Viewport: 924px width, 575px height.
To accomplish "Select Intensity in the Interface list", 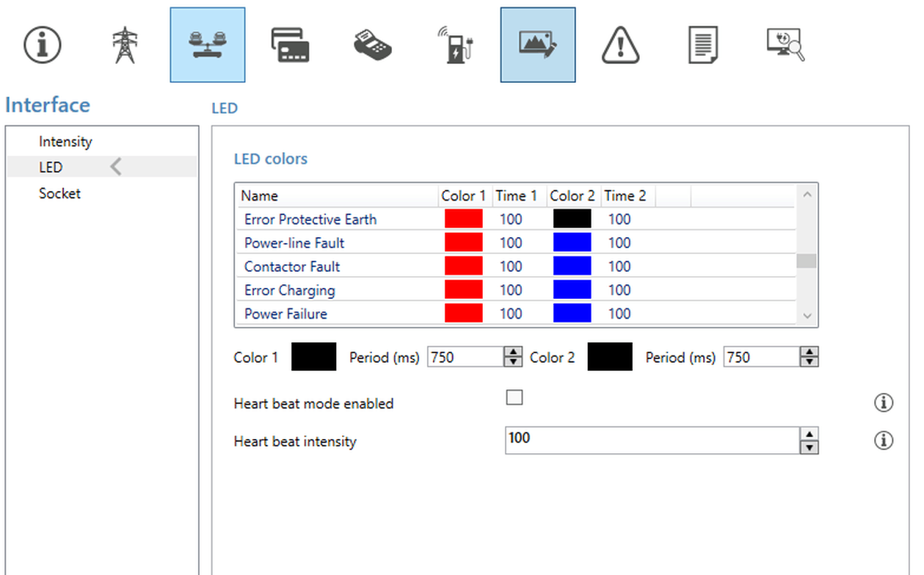I will 102,141.
